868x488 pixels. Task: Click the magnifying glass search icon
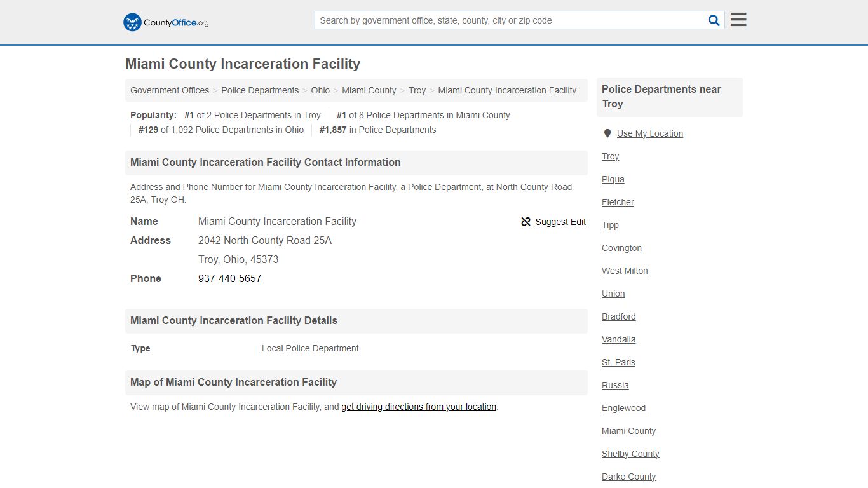pos(714,20)
